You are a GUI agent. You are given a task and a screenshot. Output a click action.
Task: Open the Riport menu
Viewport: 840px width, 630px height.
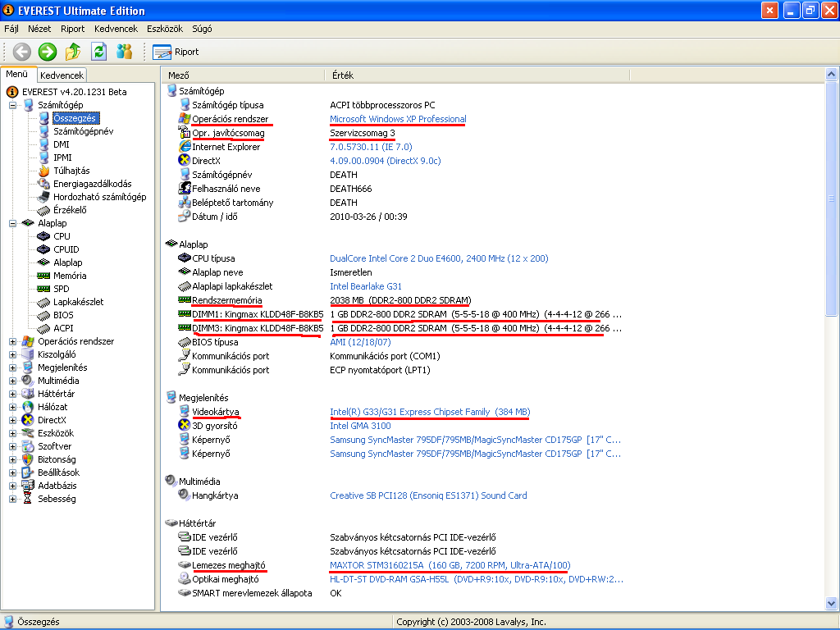pos(73,29)
